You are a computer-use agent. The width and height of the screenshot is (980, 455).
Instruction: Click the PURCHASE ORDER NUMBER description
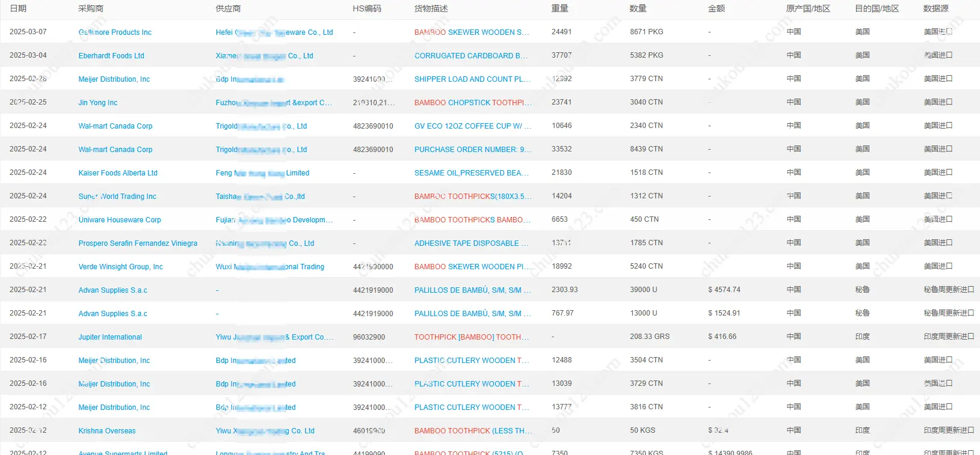point(472,150)
